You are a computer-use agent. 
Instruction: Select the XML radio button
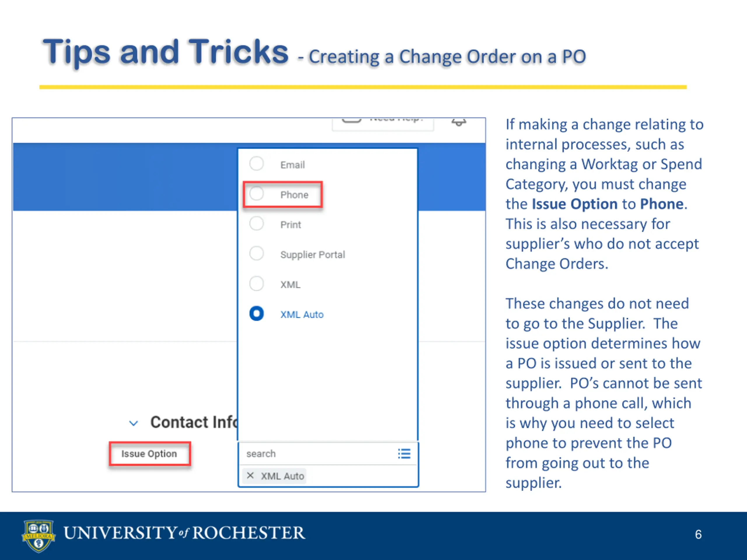257,284
